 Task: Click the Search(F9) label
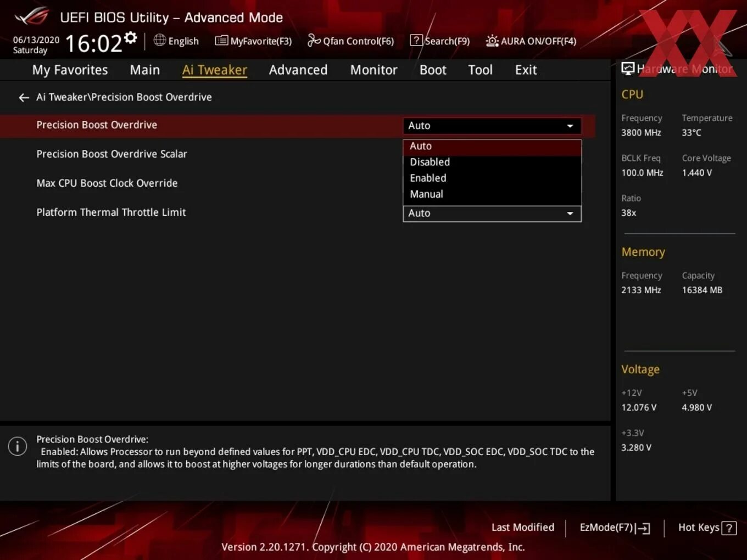coord(448,41)
